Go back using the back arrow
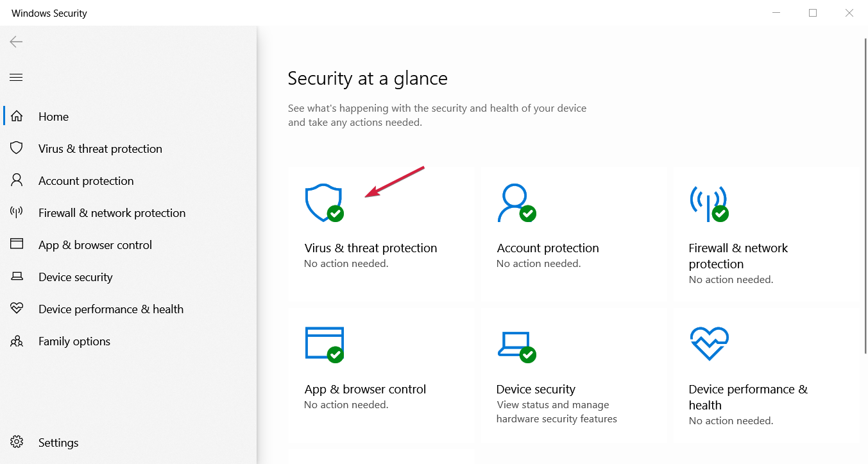 (16, 42)
